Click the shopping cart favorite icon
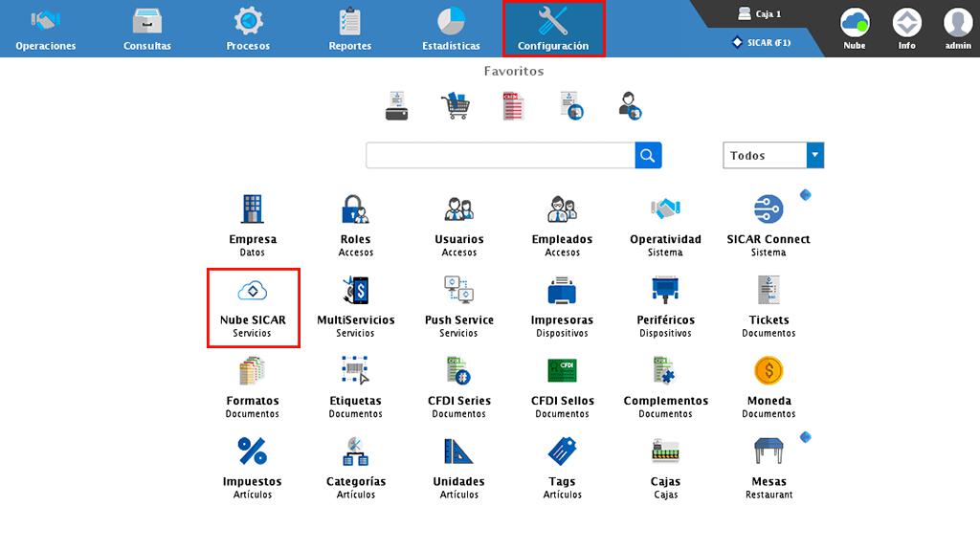 click(x=455, y=105)
